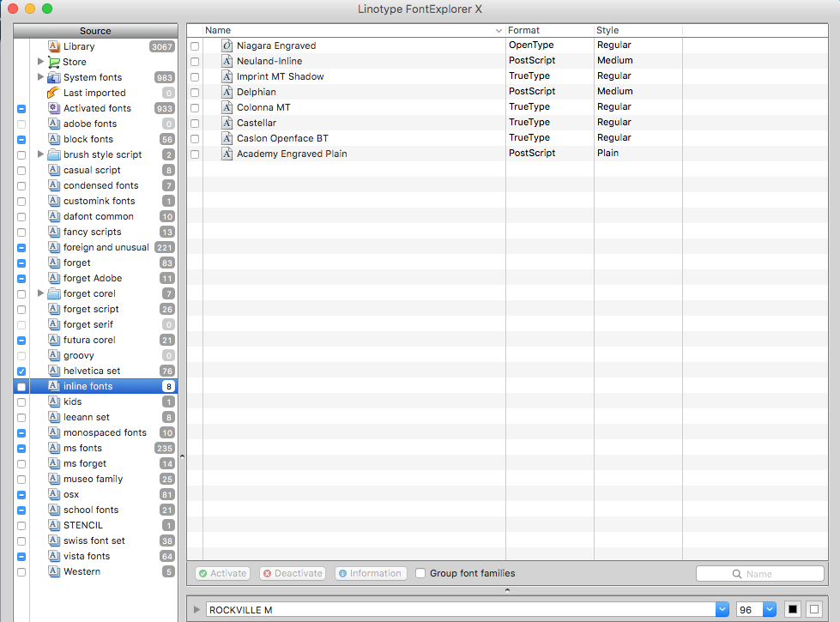Click the Academy Engraved Plain font icon
The height and width of the screenshot is (622, 840).
pyautogui.click(x=227, y=154)
